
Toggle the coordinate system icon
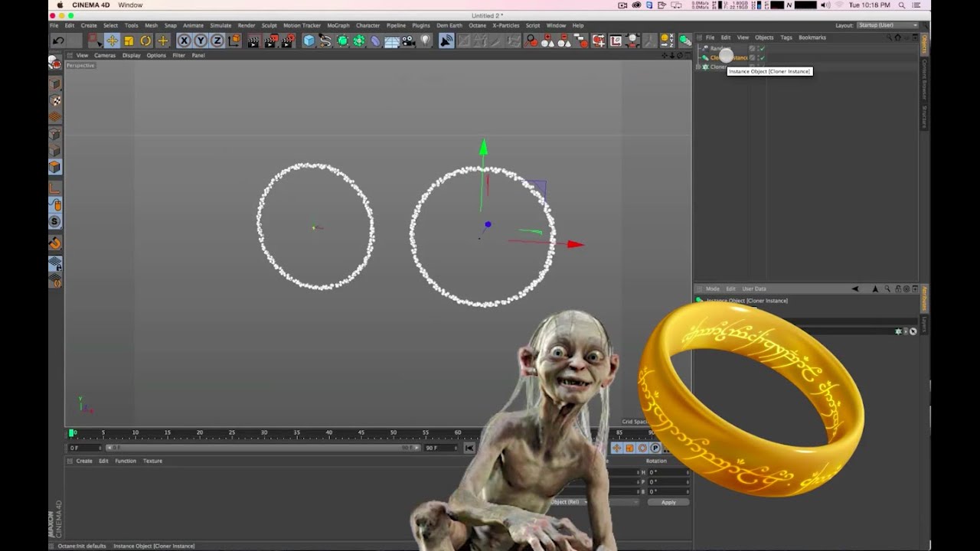click(x=234, y=41)
